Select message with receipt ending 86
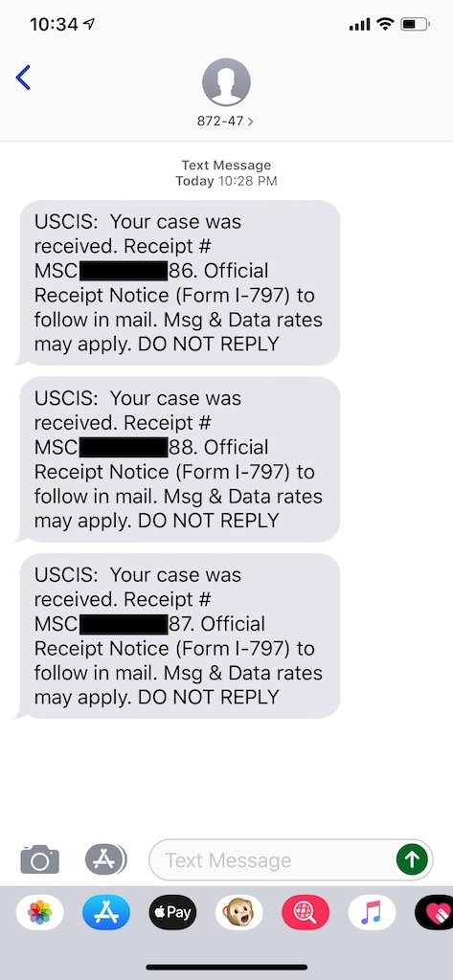Image resolution: width=453 pixels, height=980 pixels. 178,282
